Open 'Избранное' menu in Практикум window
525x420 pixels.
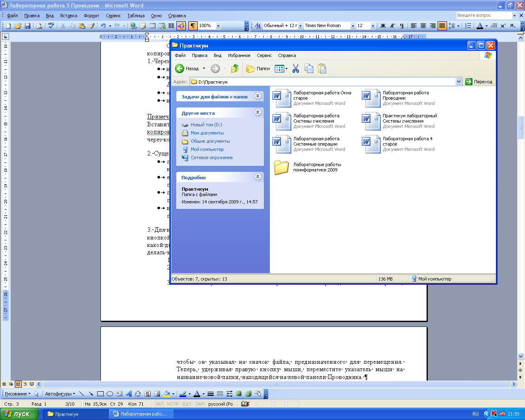click(239, 55)
